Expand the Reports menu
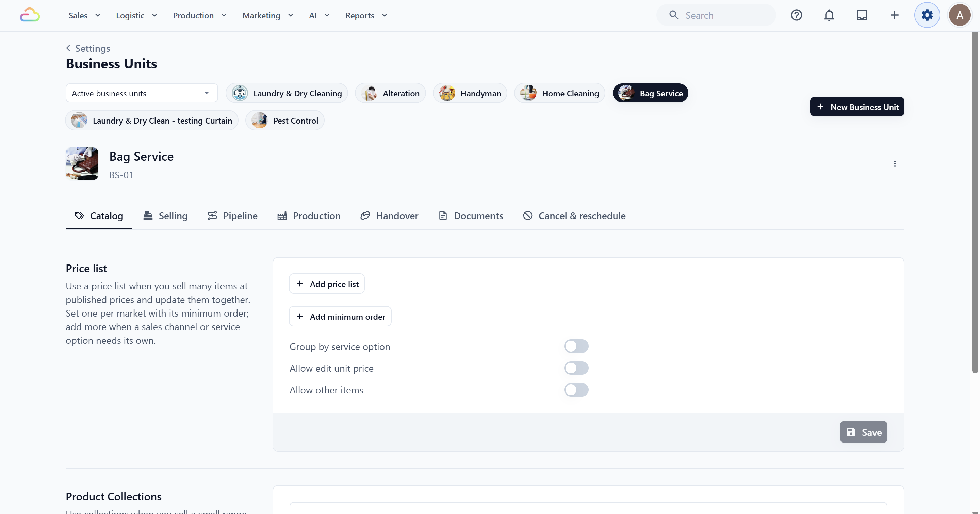 pyautogui.click(x=366, y=16)
